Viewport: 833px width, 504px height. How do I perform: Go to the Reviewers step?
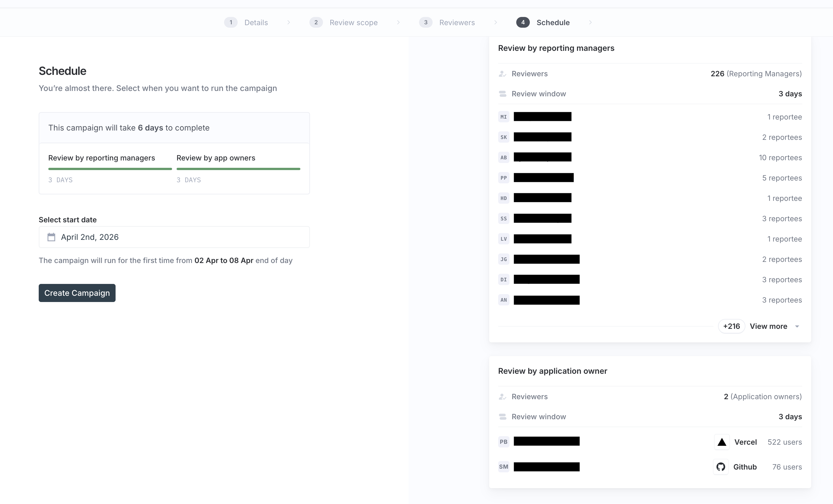coord(457,23)
